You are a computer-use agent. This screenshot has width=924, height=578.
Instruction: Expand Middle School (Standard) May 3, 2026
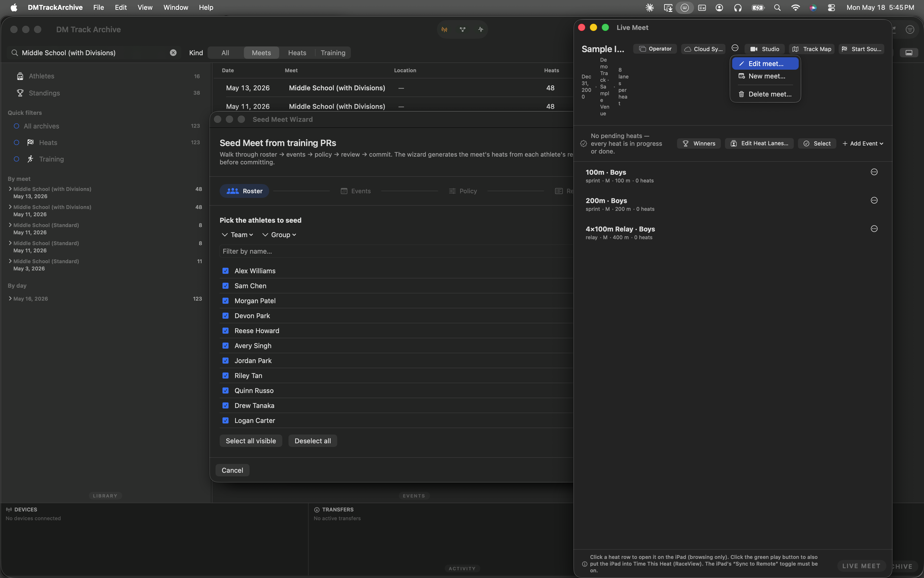tap(10, 261)
